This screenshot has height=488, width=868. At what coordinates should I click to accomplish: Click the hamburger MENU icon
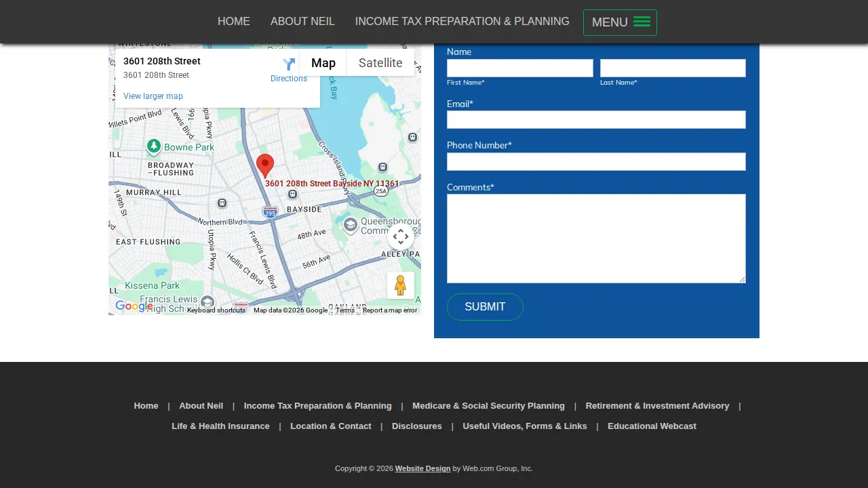[x=642, y=22]
